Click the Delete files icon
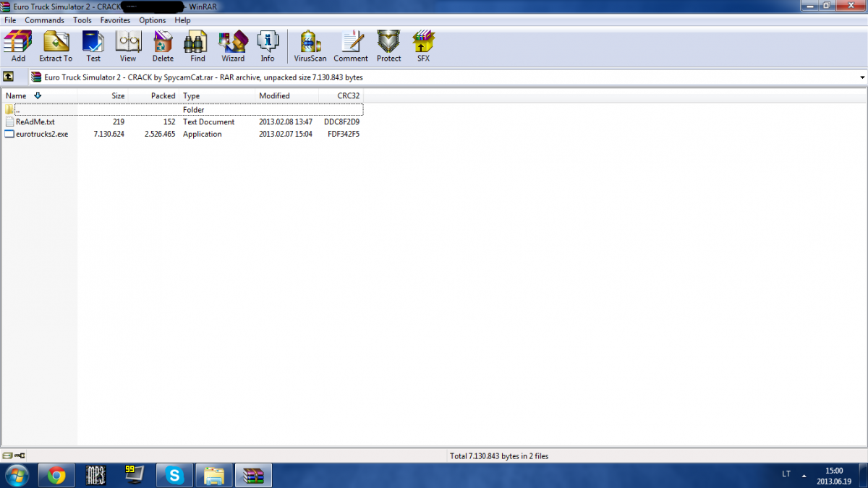This screenshot has width=868, height=488. (x=163, y=46)
